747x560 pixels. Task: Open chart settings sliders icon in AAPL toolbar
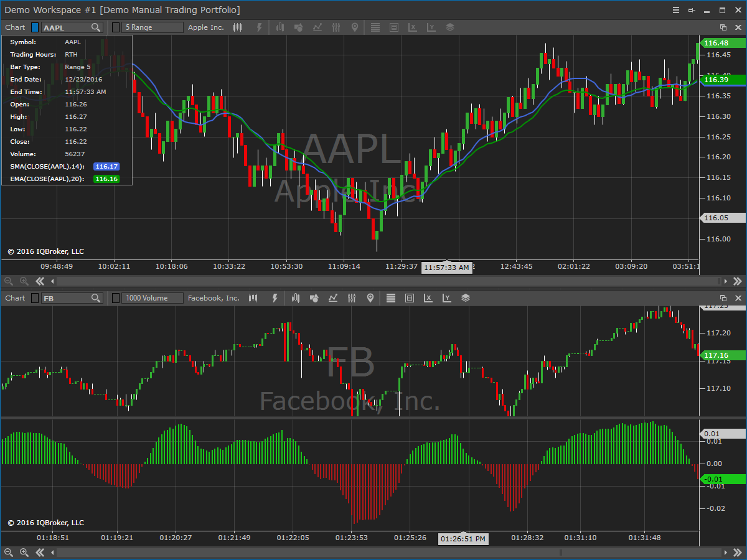(336, 27)
